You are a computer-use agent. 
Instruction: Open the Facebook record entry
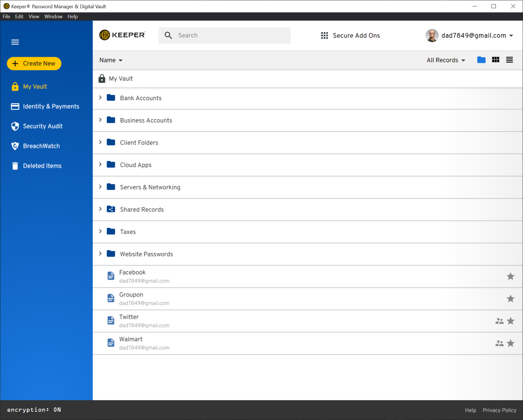(x=307, y=276)
